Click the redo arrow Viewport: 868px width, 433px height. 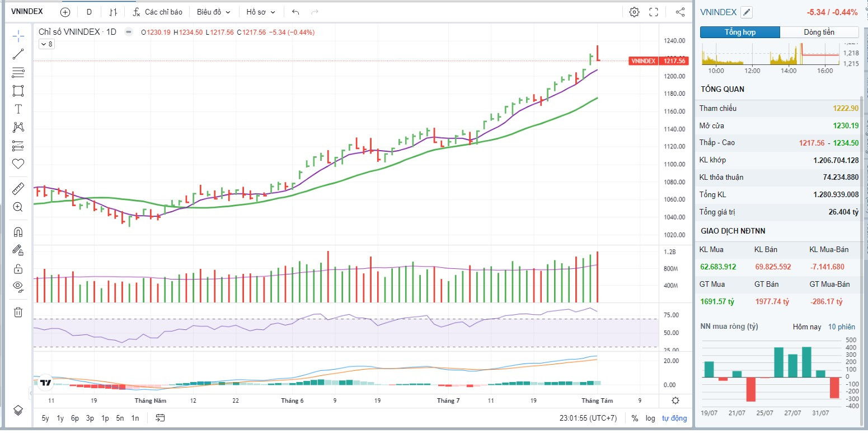click(x=315, y=12)
